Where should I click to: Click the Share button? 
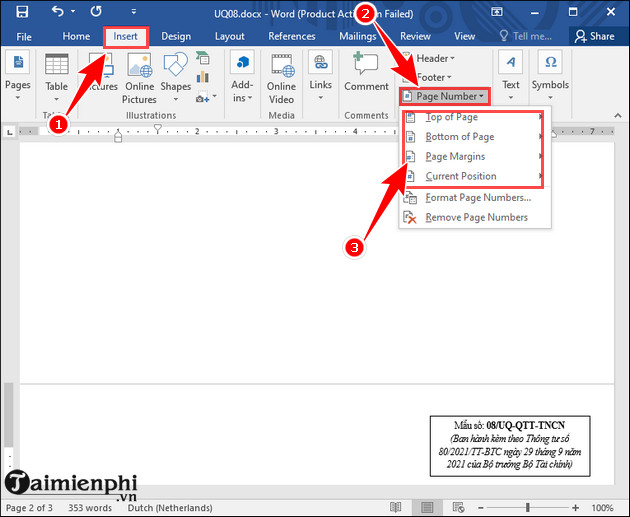[x=594, y=36]
